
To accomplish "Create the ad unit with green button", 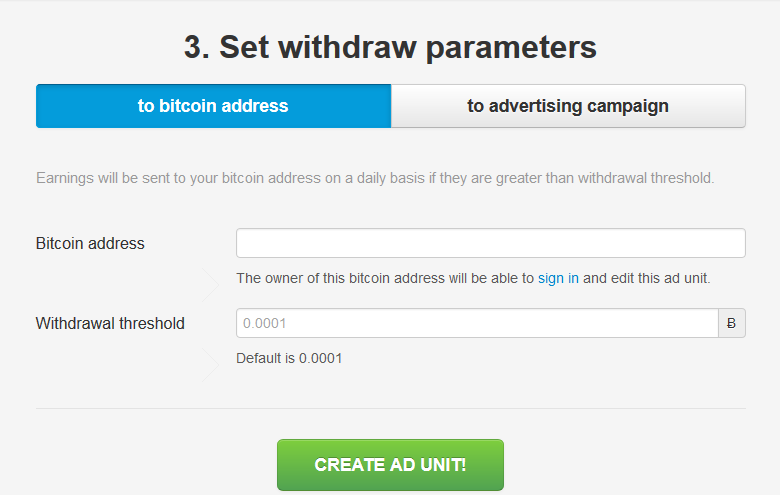I will coord(390,465).
